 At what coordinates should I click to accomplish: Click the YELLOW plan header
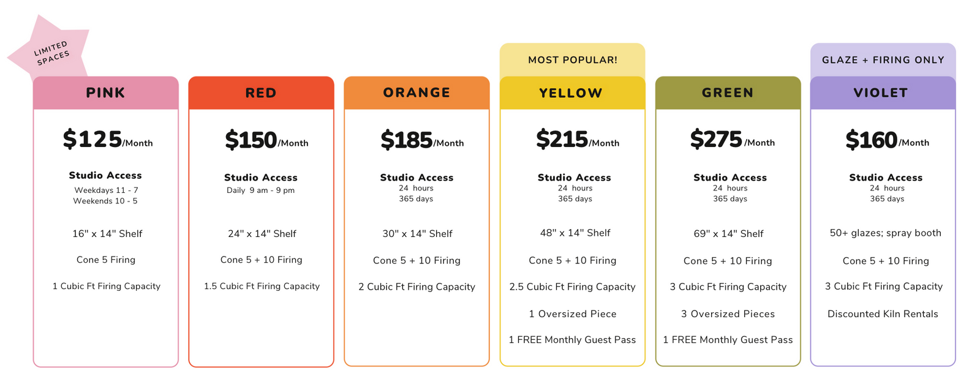572,93
